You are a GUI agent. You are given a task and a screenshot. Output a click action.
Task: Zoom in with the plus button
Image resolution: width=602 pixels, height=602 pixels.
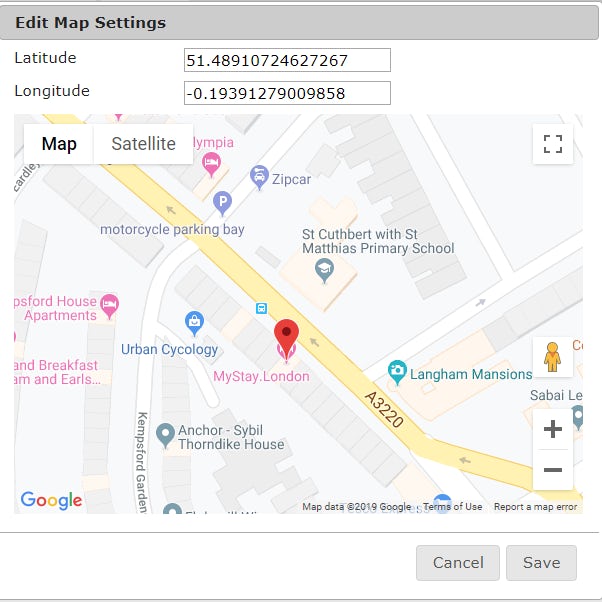coord(553,429)
